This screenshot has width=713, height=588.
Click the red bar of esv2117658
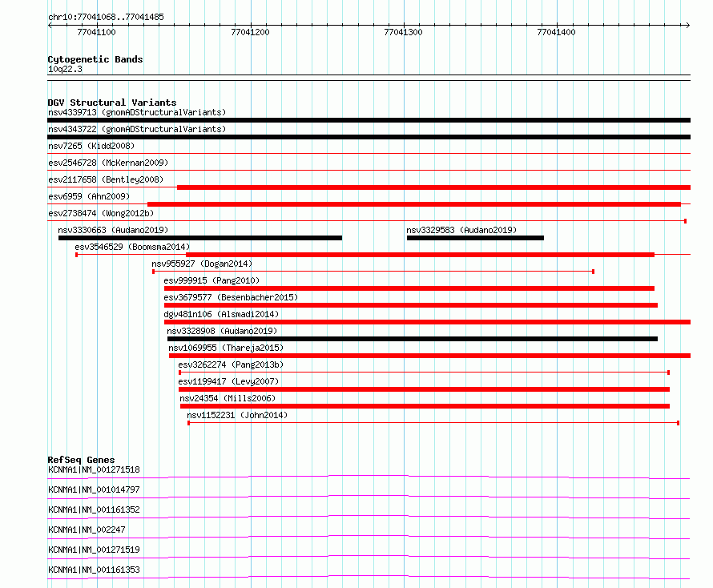433,187
